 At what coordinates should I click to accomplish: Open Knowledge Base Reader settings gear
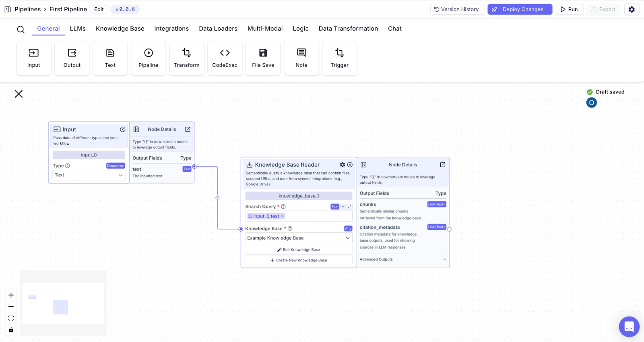pos(343,165)
